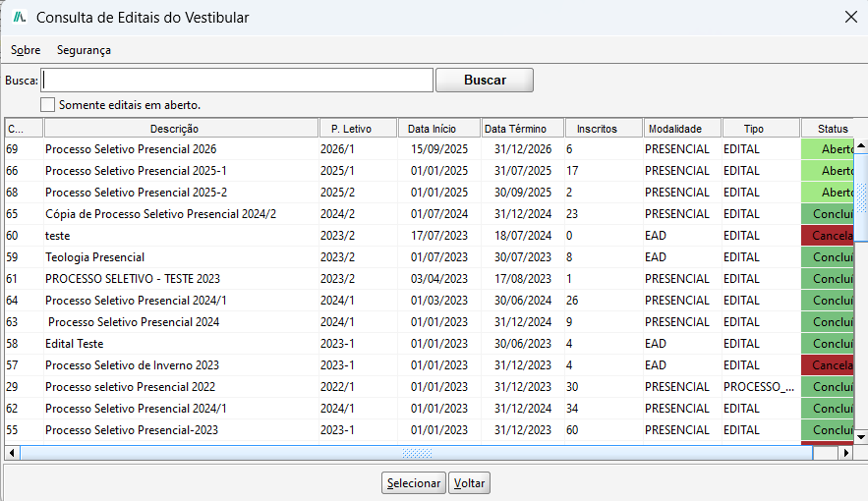
Task: Select Processo Seletivo de Inverno 2023 row
Action: tap(429, 365)
